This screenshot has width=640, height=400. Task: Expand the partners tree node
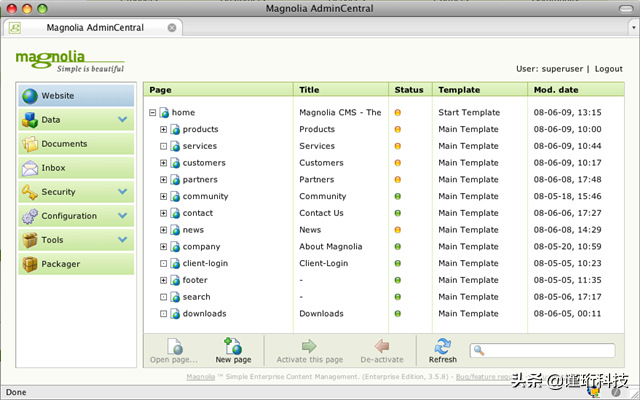(163, 180)
